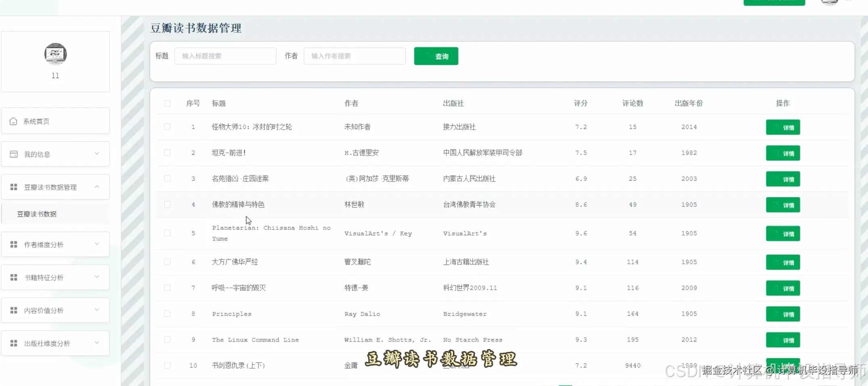The height and width of the screenshot is (386, 868).
Task: Click the grid icon beside 书籍特征分析
Action: pyautogui.click(x=14, y=277)
